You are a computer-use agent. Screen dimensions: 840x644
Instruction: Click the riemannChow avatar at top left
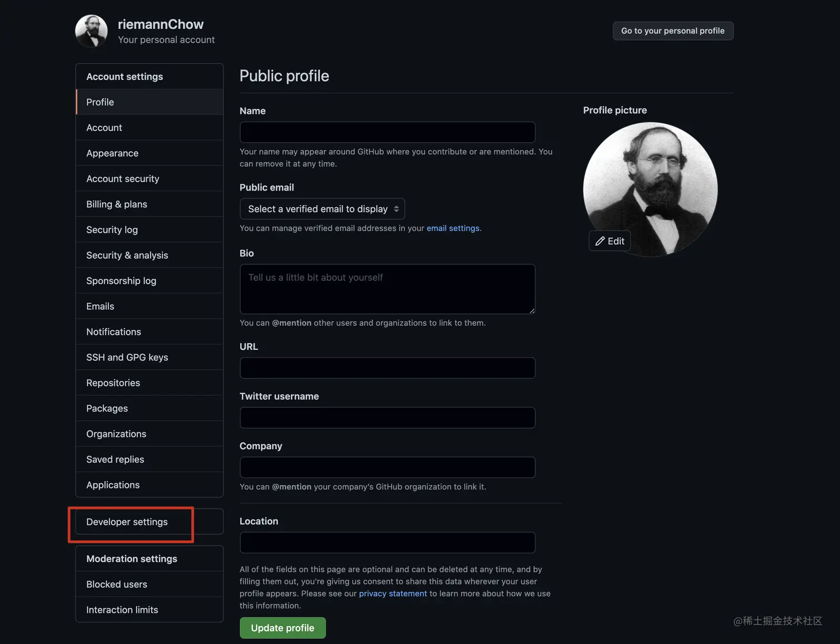coord(91,31)
